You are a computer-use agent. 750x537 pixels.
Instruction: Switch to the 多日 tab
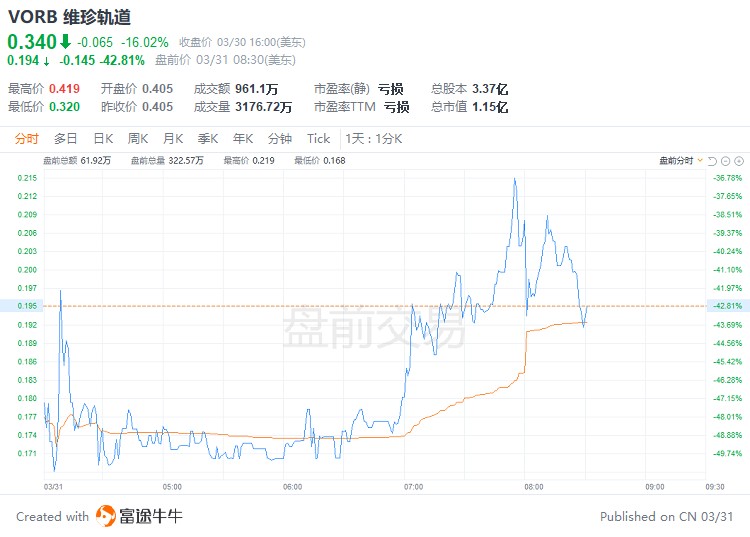66,139
